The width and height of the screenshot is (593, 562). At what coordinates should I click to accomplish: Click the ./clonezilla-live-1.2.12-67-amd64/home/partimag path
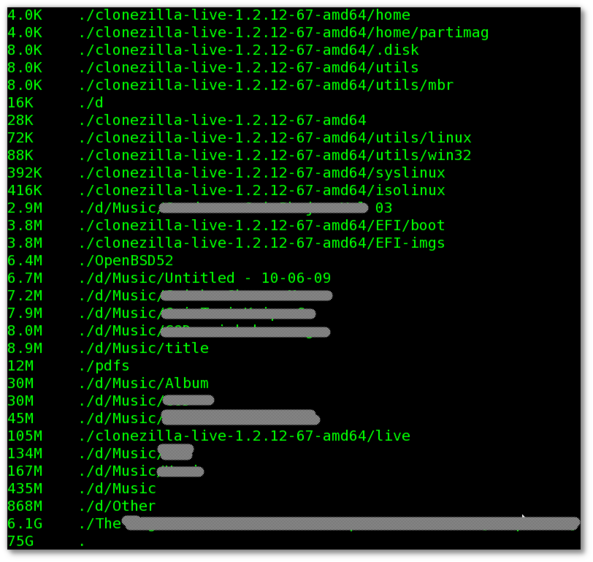pos(284,33)
